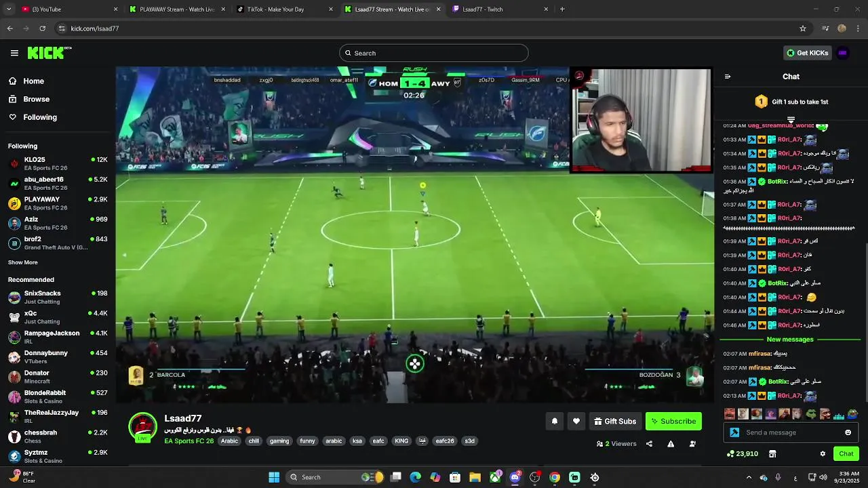Click New messages divider in chat
868x488 pixels.
(x=789, y=340)
